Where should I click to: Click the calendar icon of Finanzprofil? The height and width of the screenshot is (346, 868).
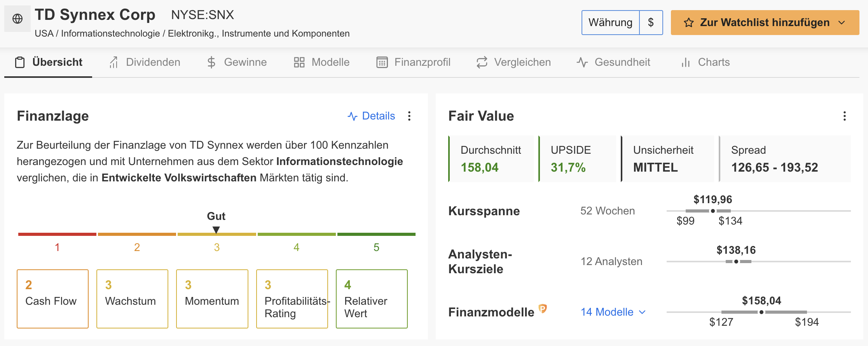click(x=382, y=62)
